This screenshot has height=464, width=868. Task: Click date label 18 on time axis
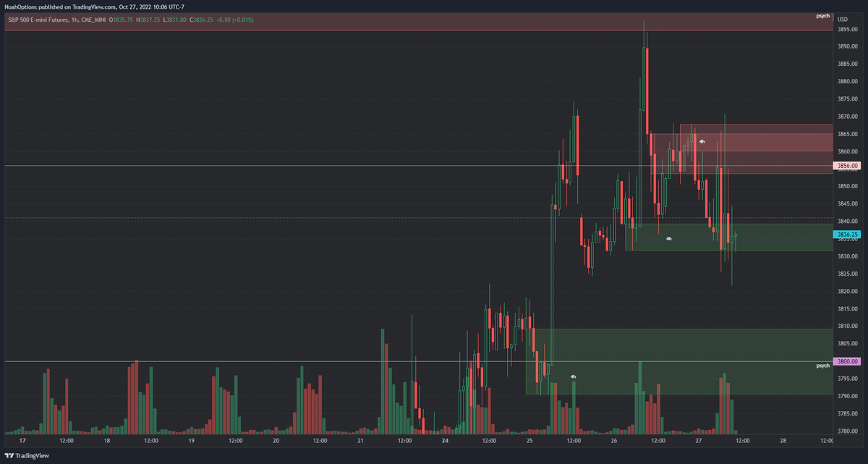click(107, 440)
